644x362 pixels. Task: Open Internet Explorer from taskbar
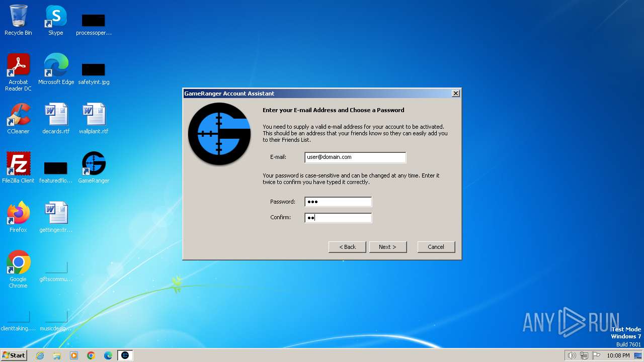coord(40,355)
